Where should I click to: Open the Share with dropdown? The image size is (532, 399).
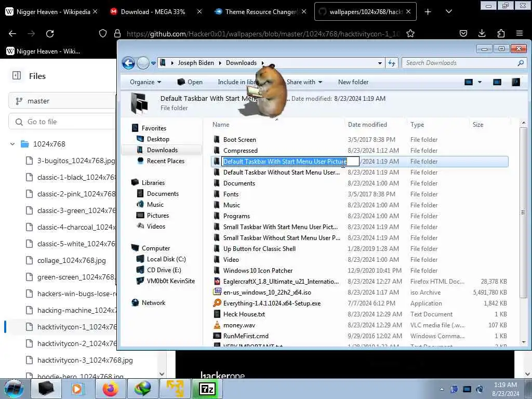(304, 82)
